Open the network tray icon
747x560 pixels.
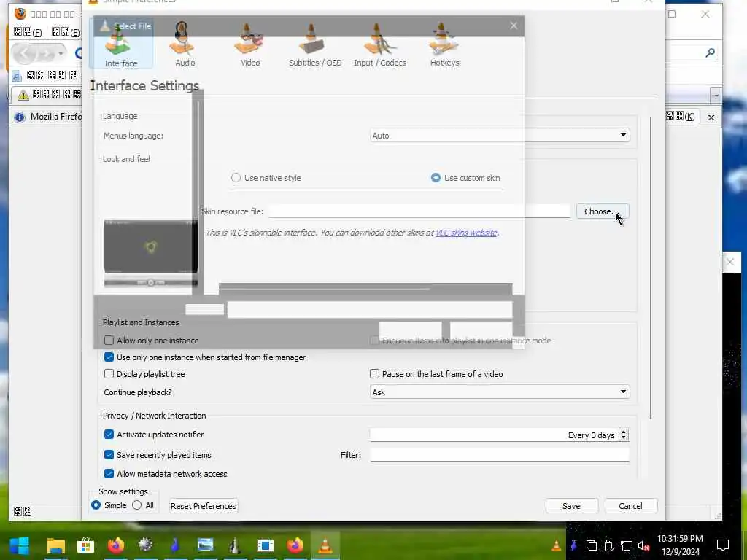tap(627, 545)
